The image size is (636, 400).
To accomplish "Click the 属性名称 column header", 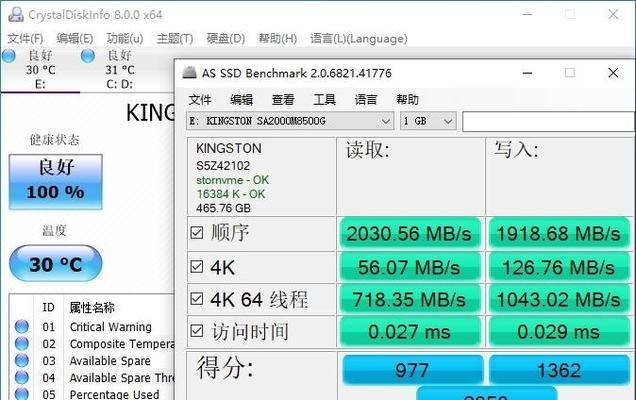I will (x=92, y=308).
